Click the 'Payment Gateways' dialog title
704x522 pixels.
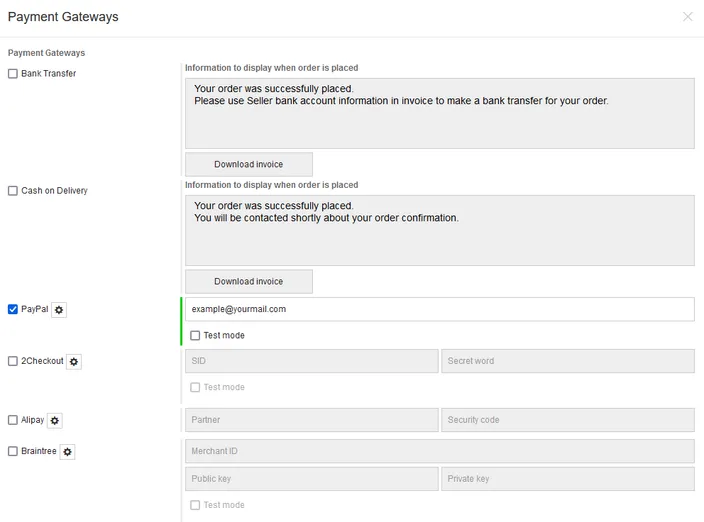click(x=63, y=17)
